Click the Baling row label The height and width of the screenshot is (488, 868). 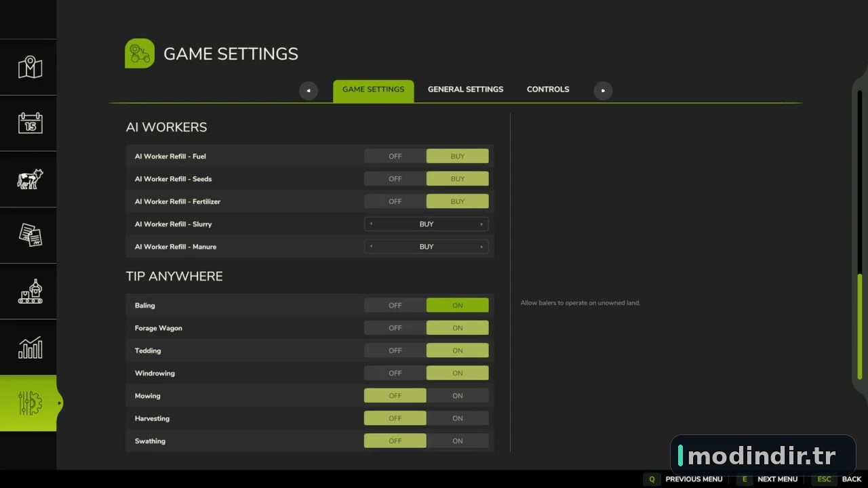(144, 306)
